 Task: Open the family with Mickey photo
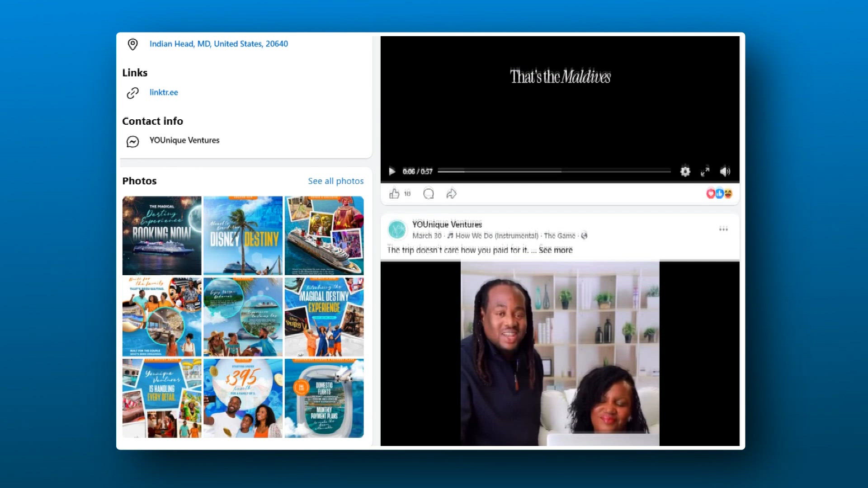pos(162,317)
